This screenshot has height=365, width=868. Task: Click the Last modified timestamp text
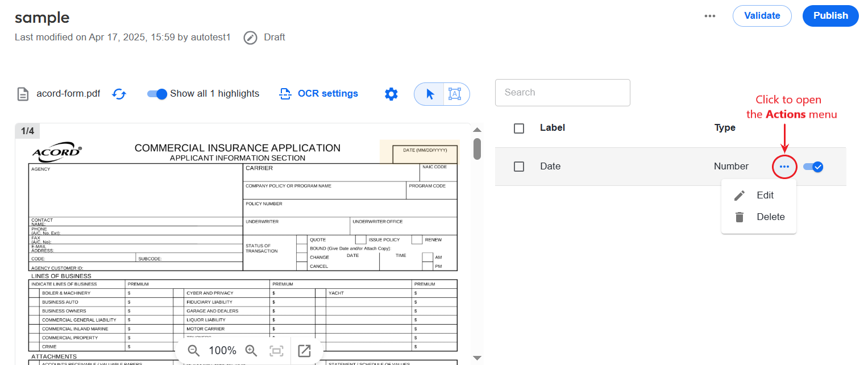(x=122, y=38)
